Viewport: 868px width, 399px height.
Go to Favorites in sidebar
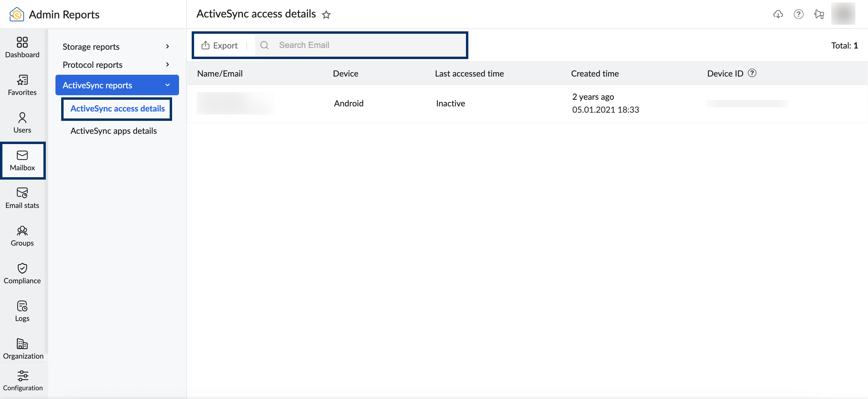[22, 85]
